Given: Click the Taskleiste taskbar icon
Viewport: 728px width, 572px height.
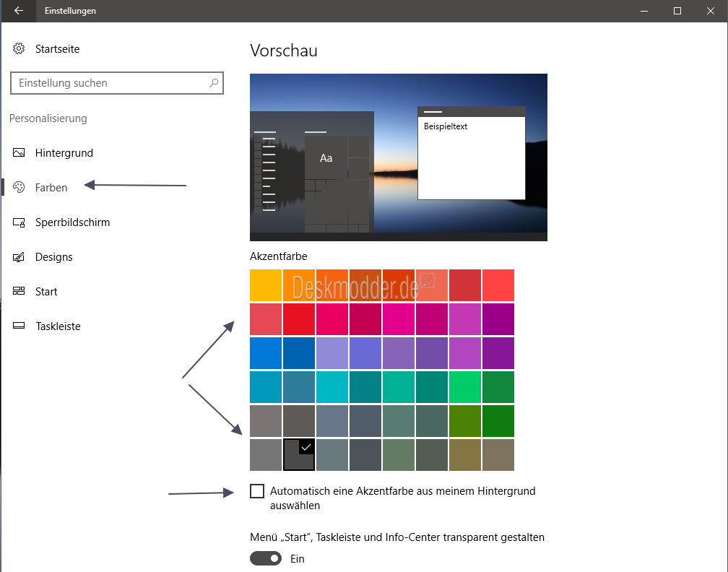Looking at the screenshot, I should pyautogui.click(x=18, y=326).
